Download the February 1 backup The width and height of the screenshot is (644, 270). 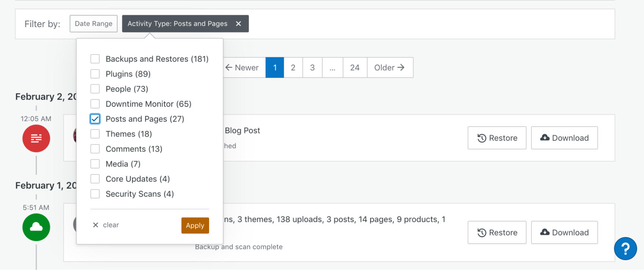(564, 233)
